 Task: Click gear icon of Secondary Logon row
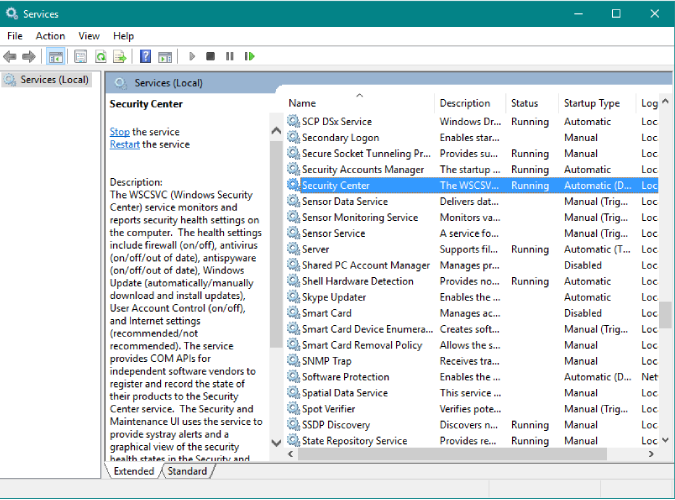294,137
